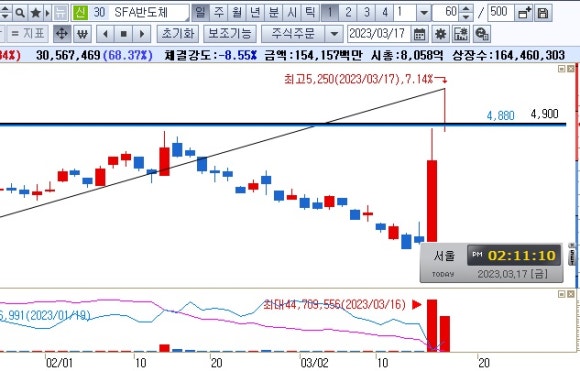The width and height of the screenshot is (580, 371).
Task: Click the 보조기능 button
Action: pos(230,34)
